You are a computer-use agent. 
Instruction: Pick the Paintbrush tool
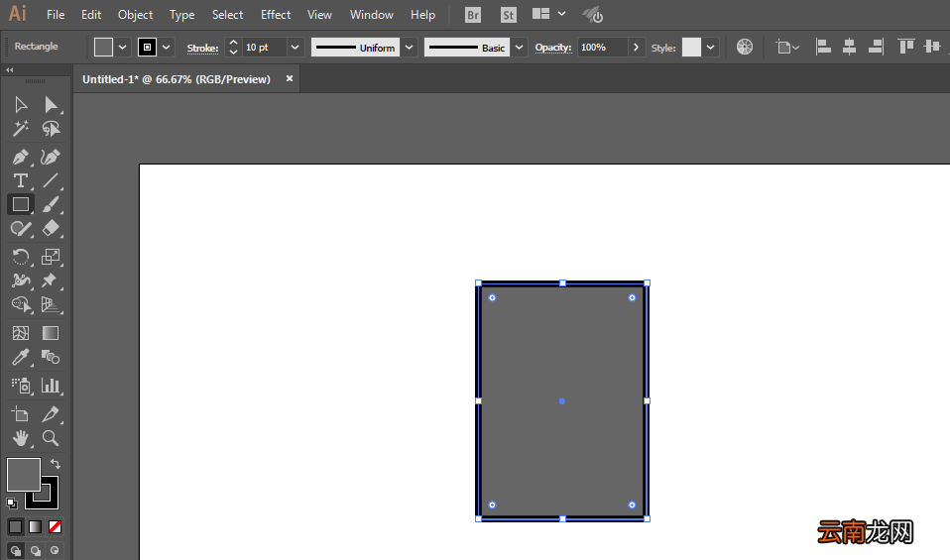click(51, 204)
